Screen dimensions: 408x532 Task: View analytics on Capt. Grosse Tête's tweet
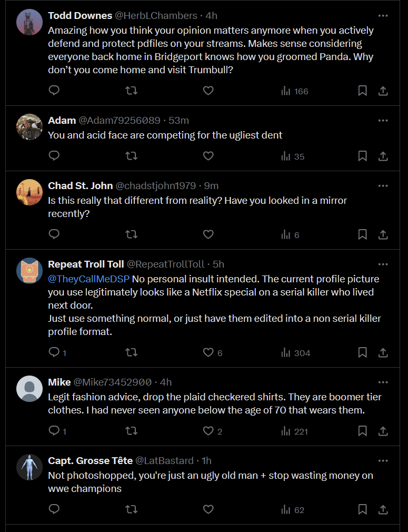293,509
